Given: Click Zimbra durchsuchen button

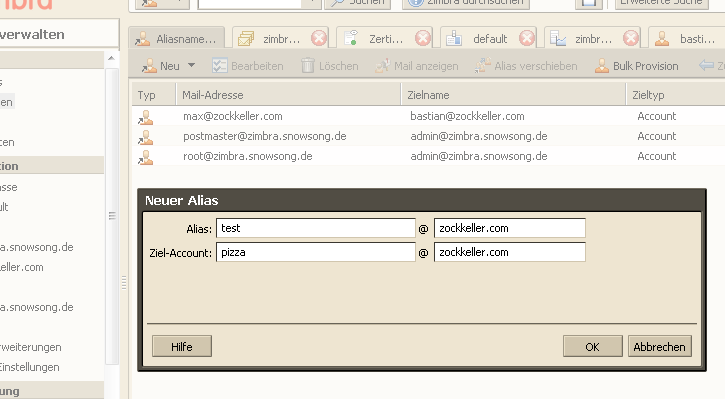Looking at the screenshot, I should click(466, 3).
